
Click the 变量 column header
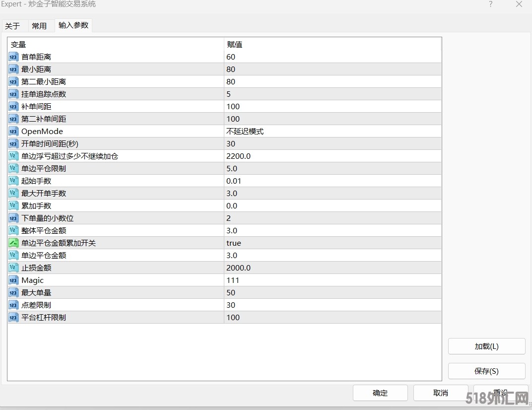click(115, 45)
